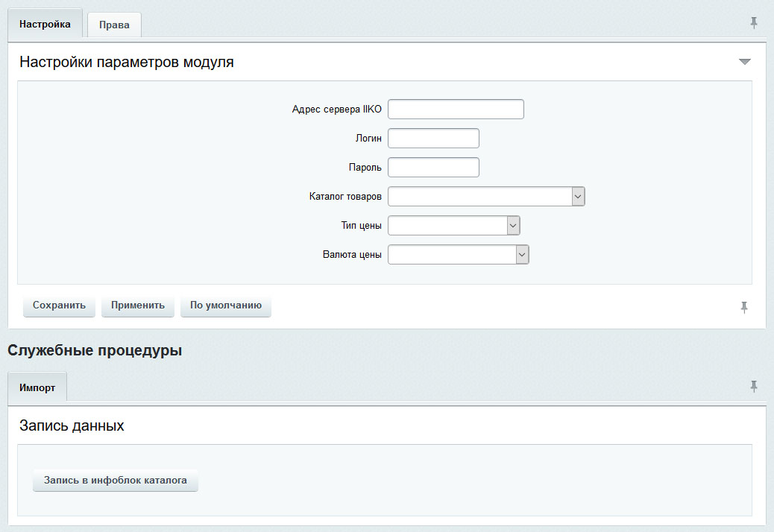Collapse the Настройки параметров модуля section
This screenshot has height=532, width=774.
(744, 62)
